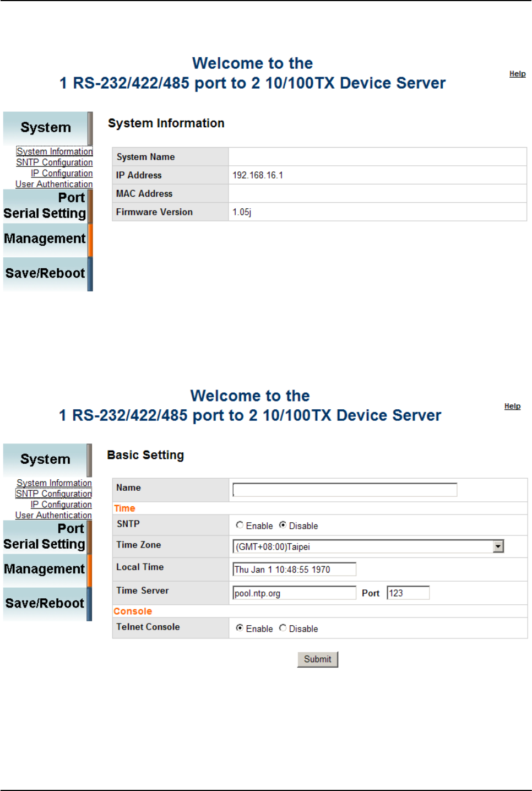Enable Telnet Console radio button

click(x=240, y=628)
